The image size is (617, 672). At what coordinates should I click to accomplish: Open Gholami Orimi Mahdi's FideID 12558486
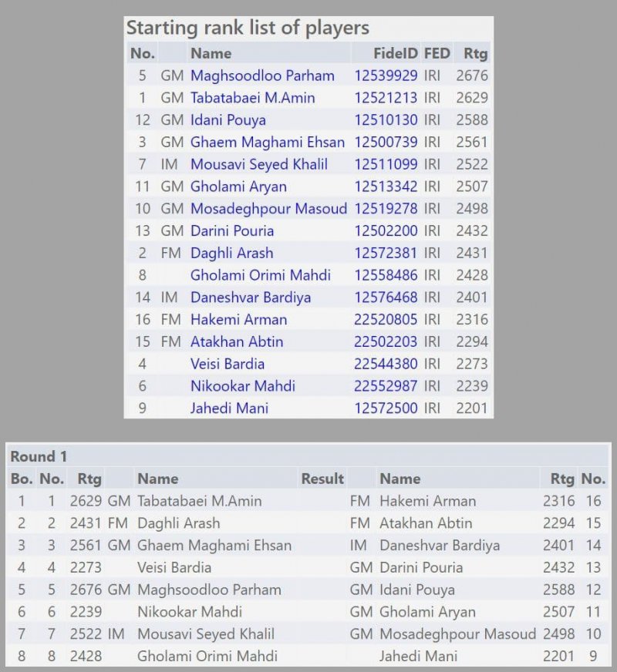(386, 275)
